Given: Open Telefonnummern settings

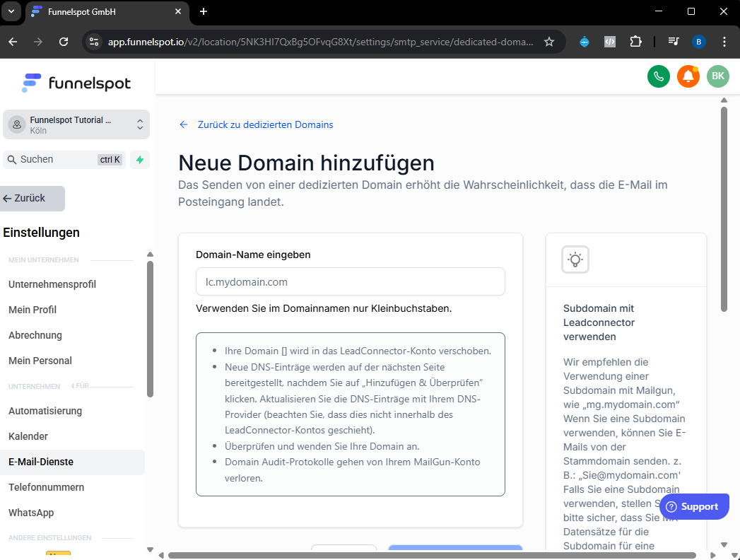Looking at the screenshot, I should 46,487.
